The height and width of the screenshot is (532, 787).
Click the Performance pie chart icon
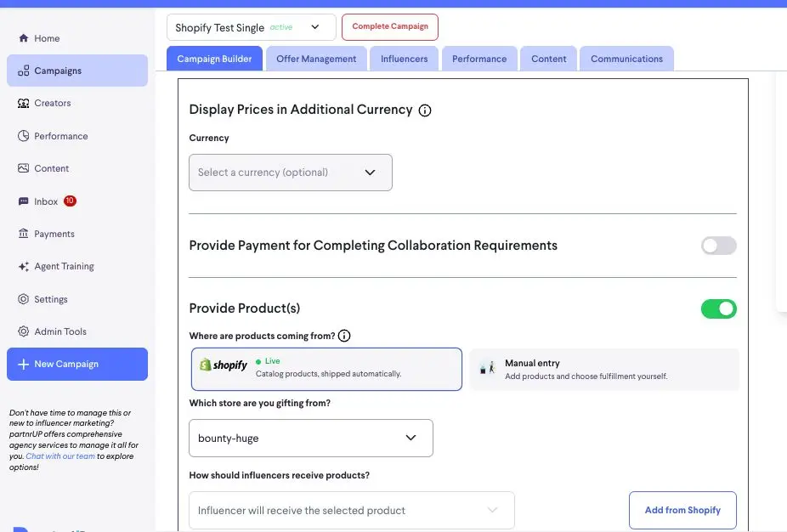(x=23, y=136)
